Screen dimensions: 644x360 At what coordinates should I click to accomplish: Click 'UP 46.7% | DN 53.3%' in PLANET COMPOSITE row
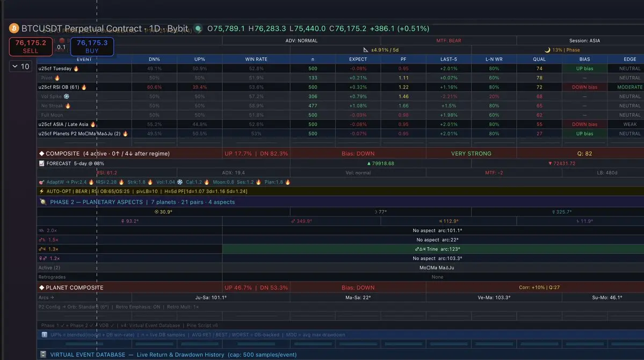click(x=256, y=287)
